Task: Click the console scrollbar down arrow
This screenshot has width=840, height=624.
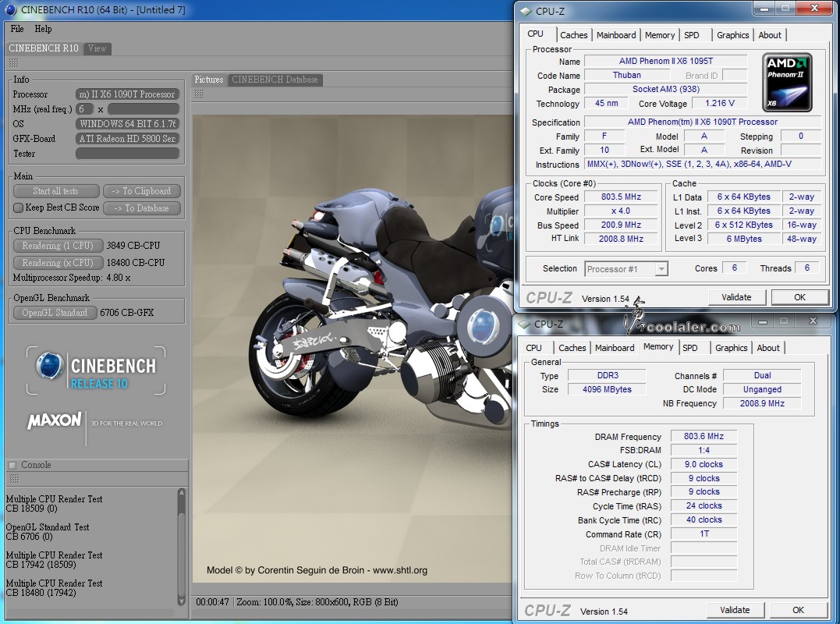Action: coord(181,601)
